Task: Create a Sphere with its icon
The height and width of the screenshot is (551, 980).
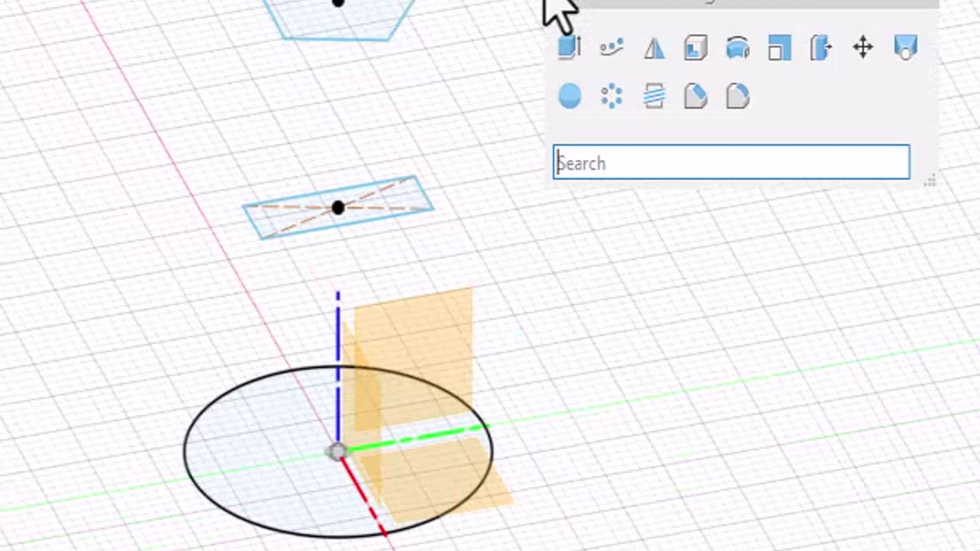Action: pos(570,96)
